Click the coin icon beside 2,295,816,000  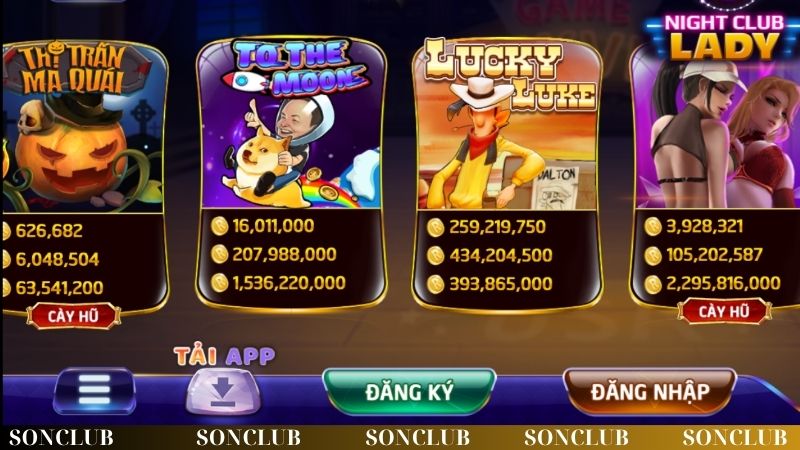[653, 284]
